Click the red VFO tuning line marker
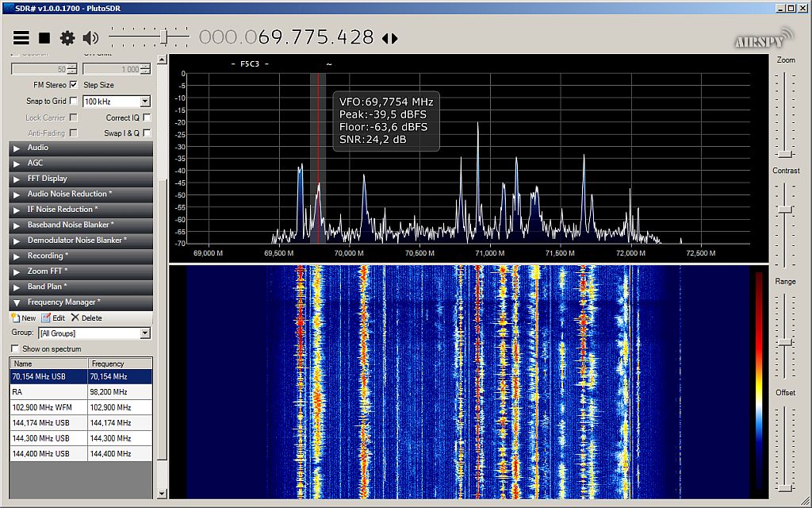Viewport: 812px width, 508px height. click(x=318, y=158)
